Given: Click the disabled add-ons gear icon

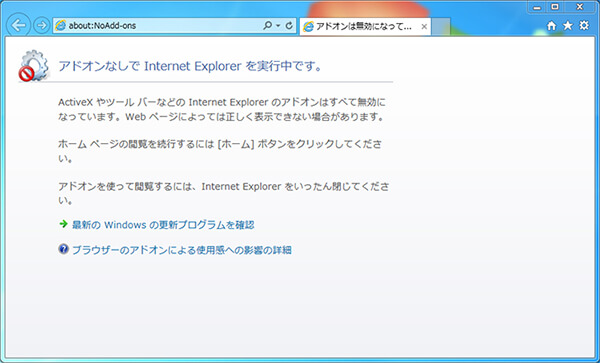Looking at the screenshot, I should click(34, 66).
